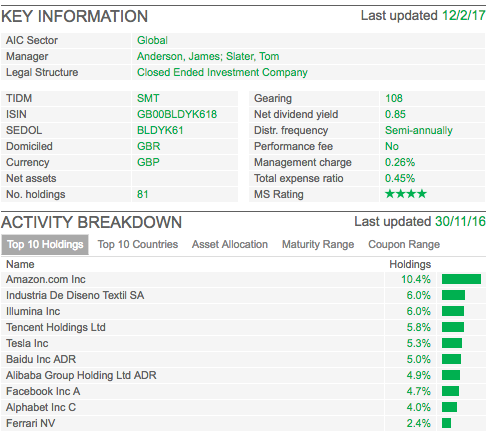Viewport: 501px width, 437px height.
Task: Click the Performance fee value No
Action: click(392, 146)
